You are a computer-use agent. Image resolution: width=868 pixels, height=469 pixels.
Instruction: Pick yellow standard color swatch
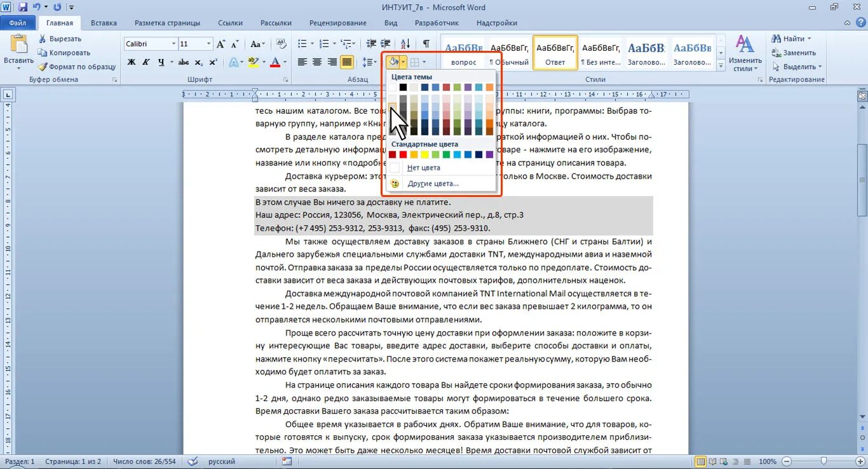pos(424,154)
